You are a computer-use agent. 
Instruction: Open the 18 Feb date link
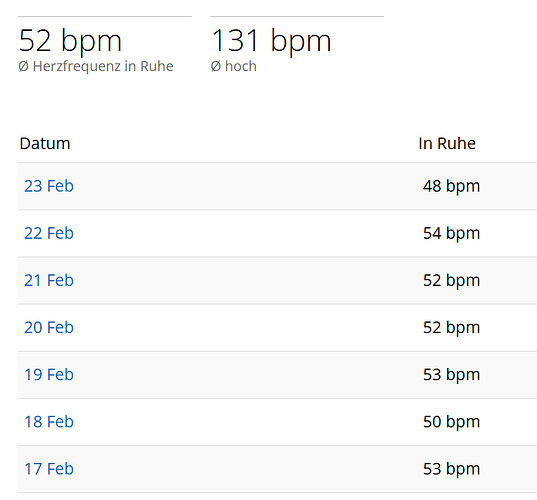pos(49,422)
